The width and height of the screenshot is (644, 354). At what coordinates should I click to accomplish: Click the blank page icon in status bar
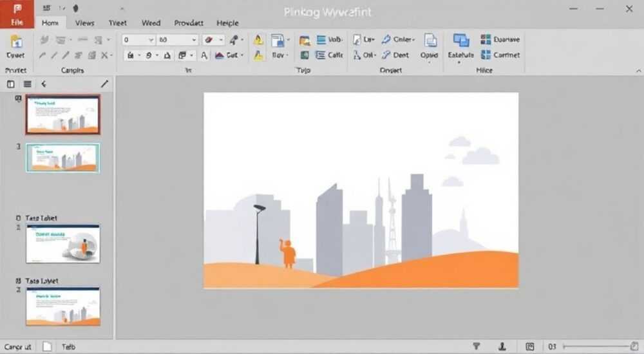pyautogui.click(x=47, y=347)
